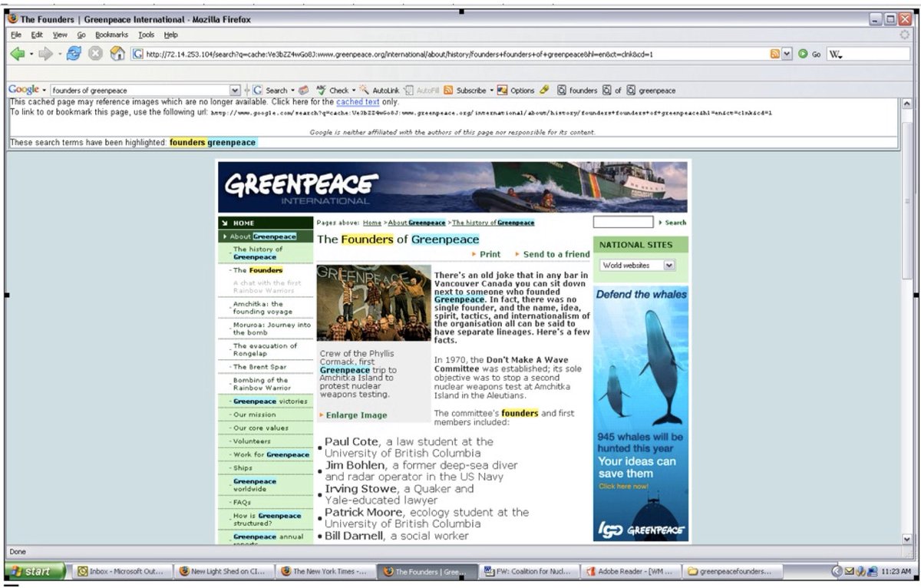Reload the page with the Reload icon
The image size is (921, 588).
click(74, 54)
